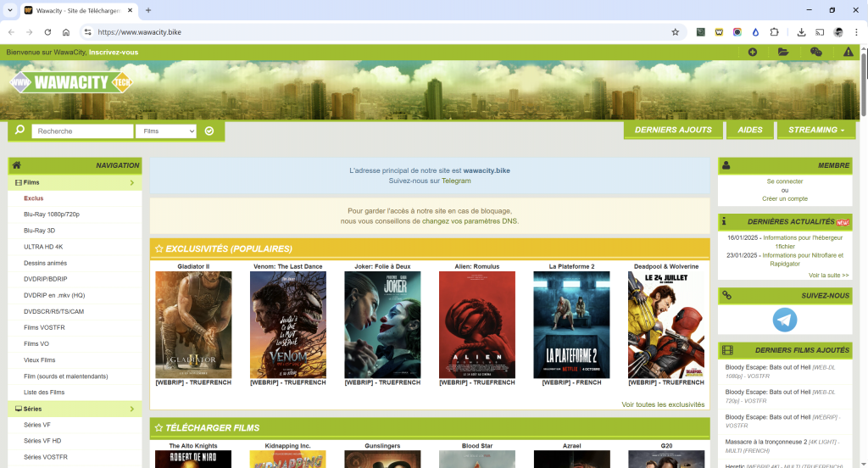
Task: Submit search with the checkmark circle icon
Action: pos(209,131)
